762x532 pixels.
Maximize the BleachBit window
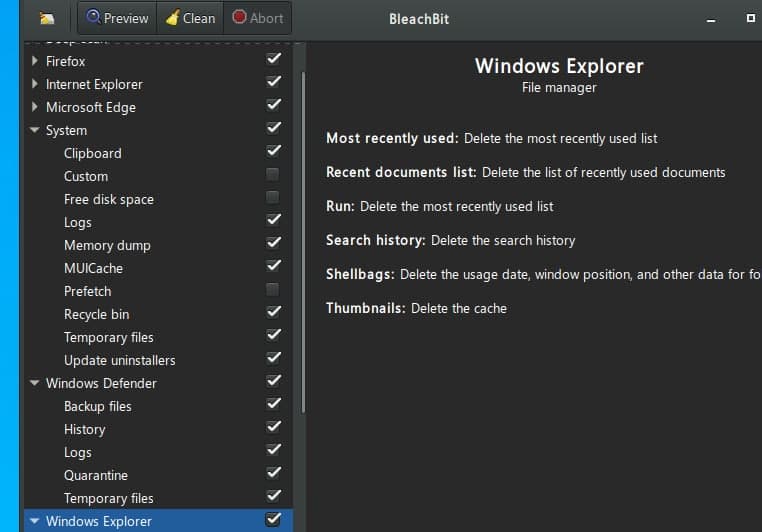click(x=750, y=19)
